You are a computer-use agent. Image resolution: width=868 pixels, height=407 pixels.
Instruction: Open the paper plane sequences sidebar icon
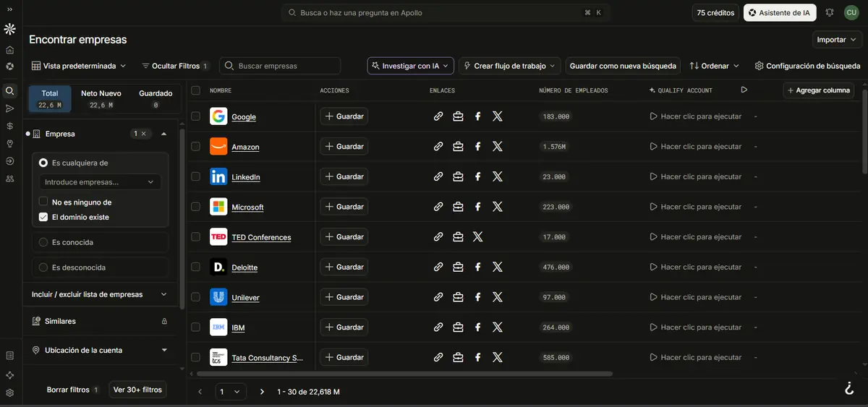tap(10, 108)
